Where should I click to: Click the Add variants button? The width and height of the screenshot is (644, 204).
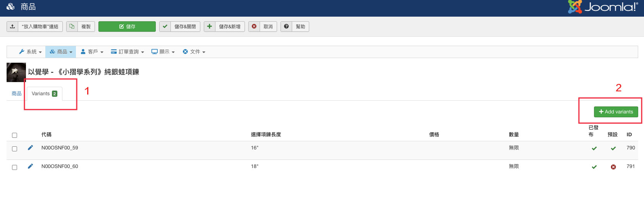[616, 111]
